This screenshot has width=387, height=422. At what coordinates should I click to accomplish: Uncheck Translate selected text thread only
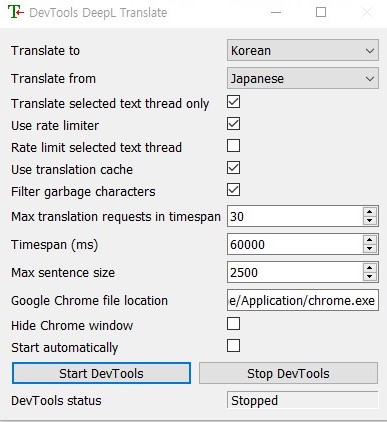(233, 102)
